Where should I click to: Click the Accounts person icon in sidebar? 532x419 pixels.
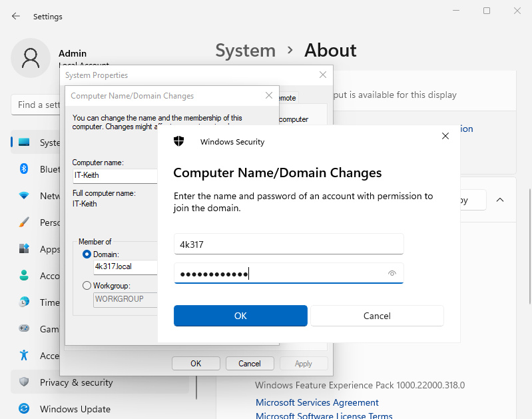click(24, 276)
